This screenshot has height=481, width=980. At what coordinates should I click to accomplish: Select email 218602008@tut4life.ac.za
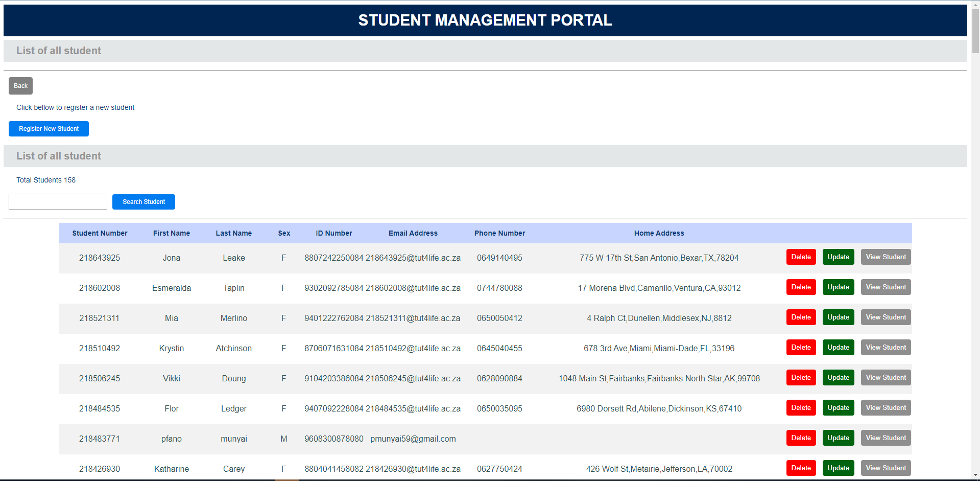tap(413, 288)
